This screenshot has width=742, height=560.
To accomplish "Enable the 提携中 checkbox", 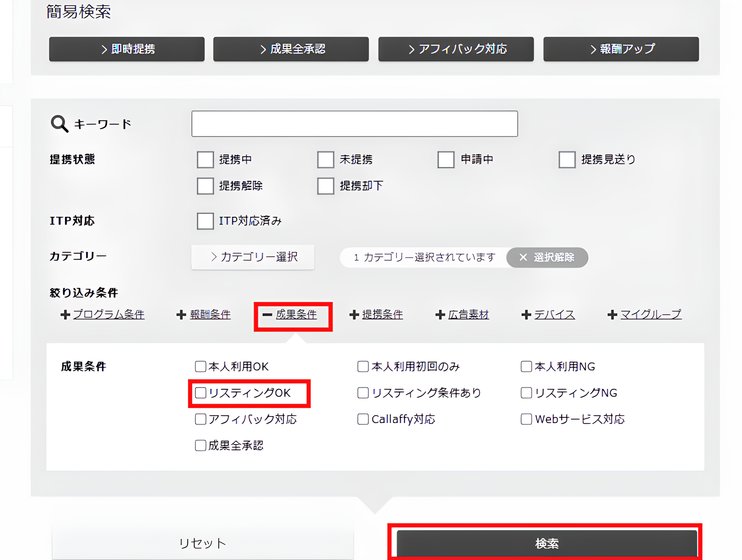I will click(x=205, y=159).
